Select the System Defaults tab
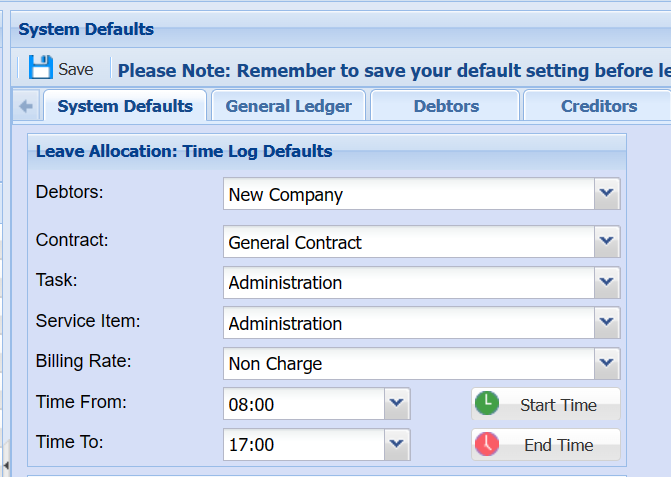The image size is (671, 477). 125,106
